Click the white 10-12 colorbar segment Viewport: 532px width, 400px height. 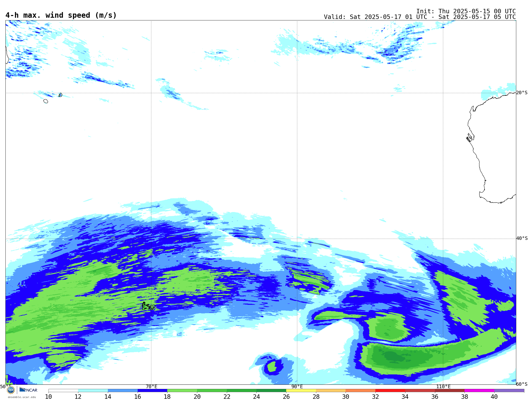click(x=63, y=391)
